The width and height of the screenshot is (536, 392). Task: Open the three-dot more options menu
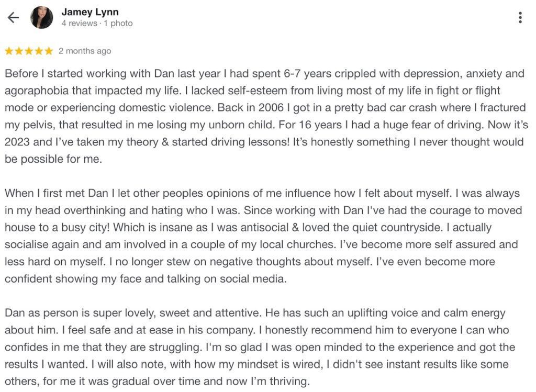point(520,17)
